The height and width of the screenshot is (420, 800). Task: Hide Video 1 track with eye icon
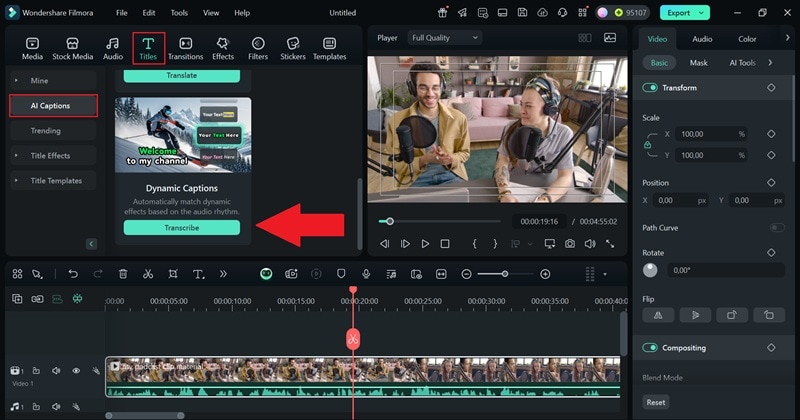coord(76,371)
